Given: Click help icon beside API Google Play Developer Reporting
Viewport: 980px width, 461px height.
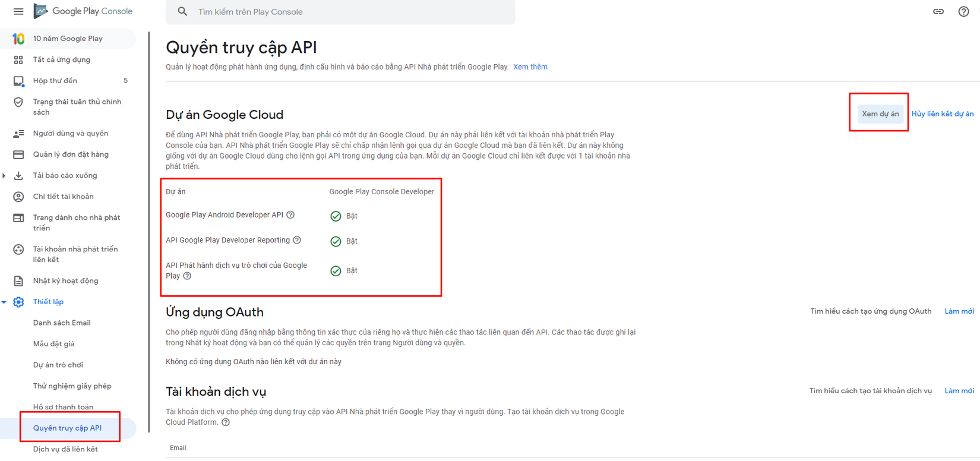Looking at the screenshot, I should 297,240.
